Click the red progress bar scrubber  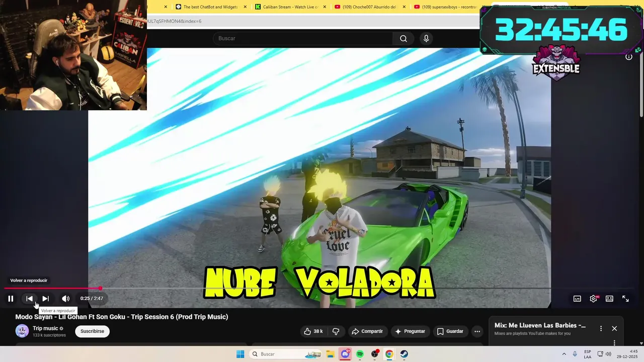(100, 289)
